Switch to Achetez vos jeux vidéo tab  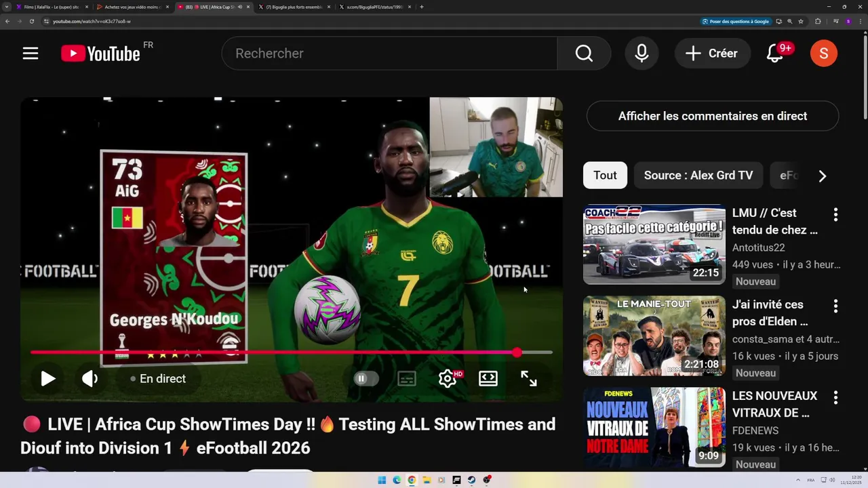[x=132, y=7]
